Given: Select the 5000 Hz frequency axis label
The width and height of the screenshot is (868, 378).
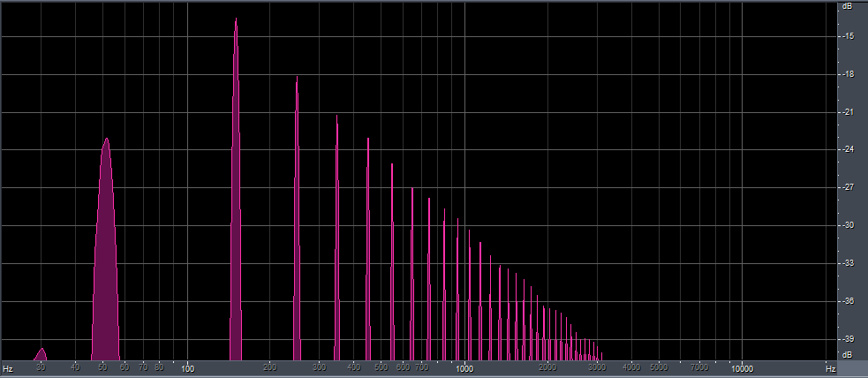Looking at the screenshot, I should point(659,367).
